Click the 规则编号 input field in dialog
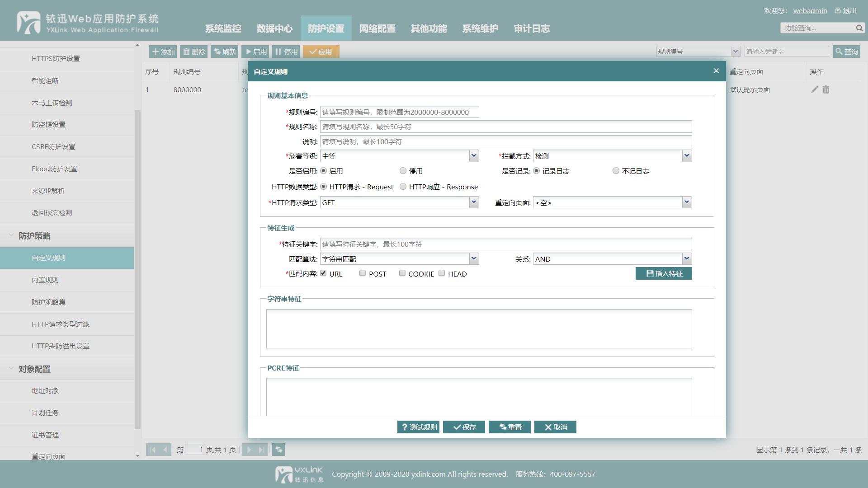Screen dimensions: 868x488 click(x=400, y=112)
